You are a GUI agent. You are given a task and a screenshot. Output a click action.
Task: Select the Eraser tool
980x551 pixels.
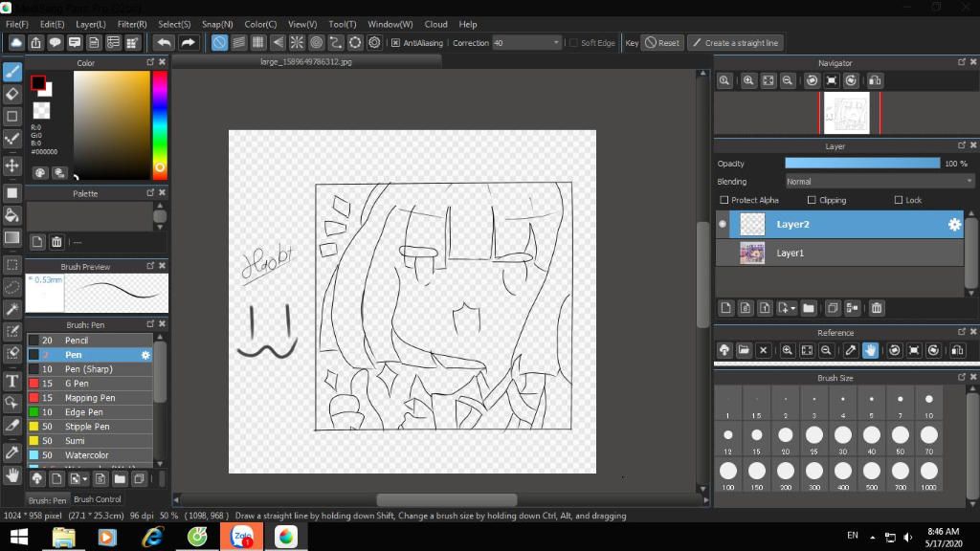[x=11, y=95]
